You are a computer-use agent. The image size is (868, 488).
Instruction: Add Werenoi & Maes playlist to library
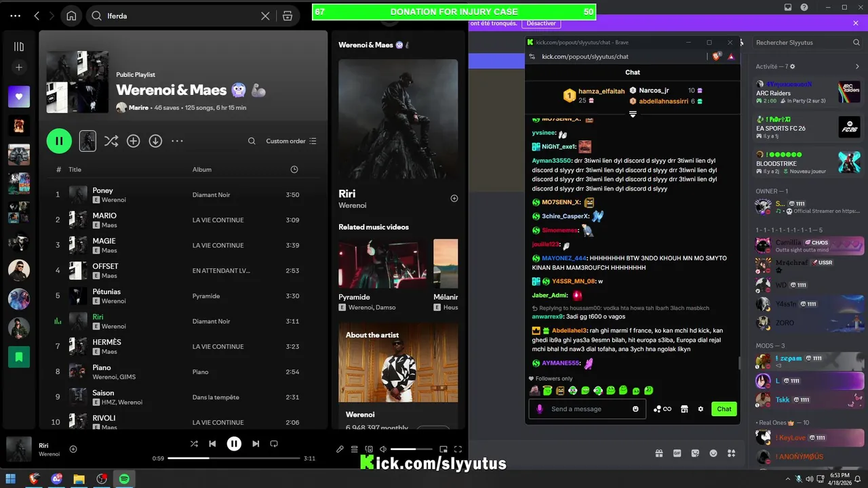point(134,141)
